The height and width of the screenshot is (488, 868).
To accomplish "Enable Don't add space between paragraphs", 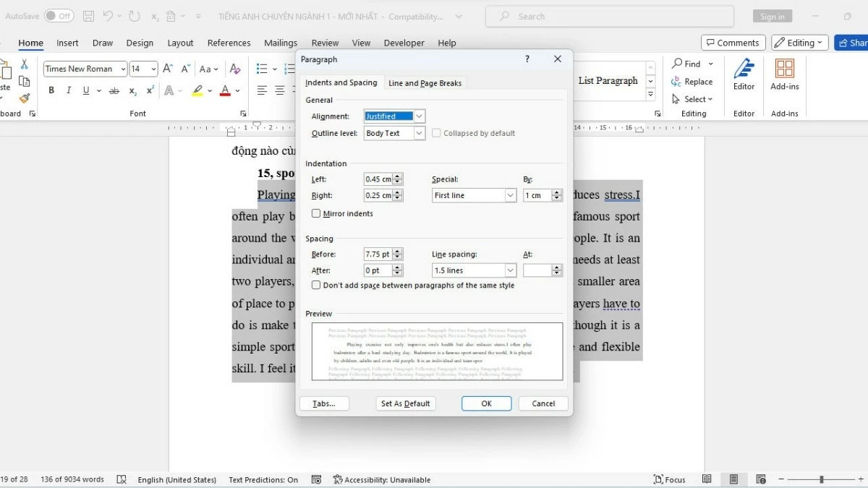I will [x=316, y=285].
